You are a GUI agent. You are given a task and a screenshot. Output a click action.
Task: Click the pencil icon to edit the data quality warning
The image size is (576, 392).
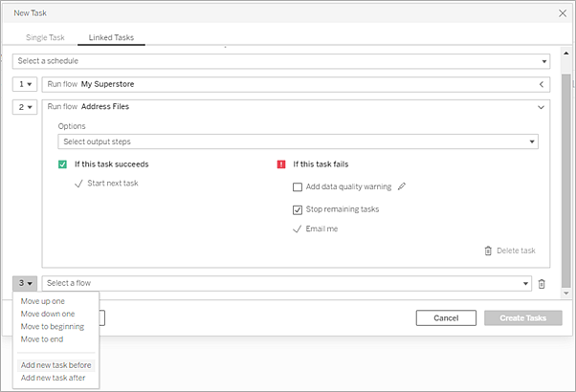(402, 186)
